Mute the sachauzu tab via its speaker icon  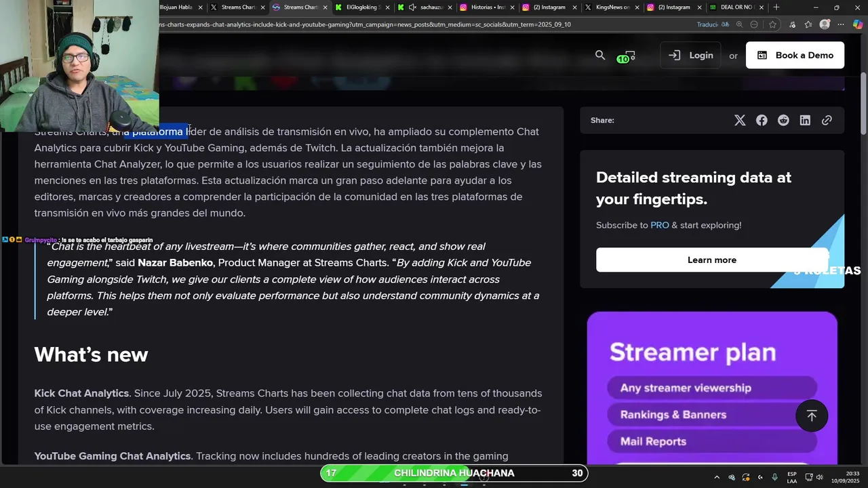[x=412, y=7]
